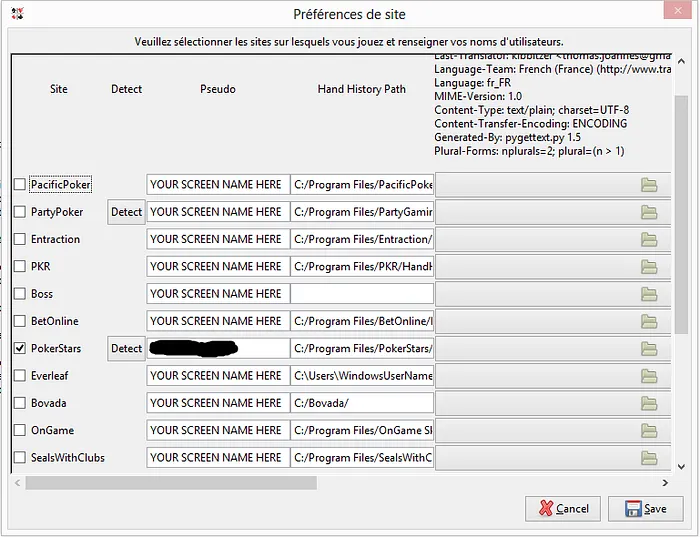Uncheck the PokerStars site checkbox
This screenshot has width=700, height=537.
(20, 348)
